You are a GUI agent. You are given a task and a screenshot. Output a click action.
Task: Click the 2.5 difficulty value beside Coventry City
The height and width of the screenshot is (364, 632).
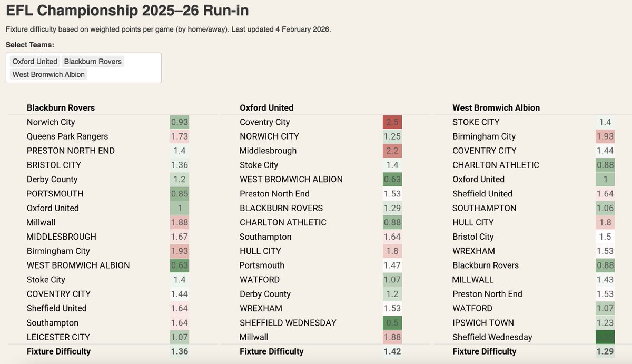(x=392, y=122)
